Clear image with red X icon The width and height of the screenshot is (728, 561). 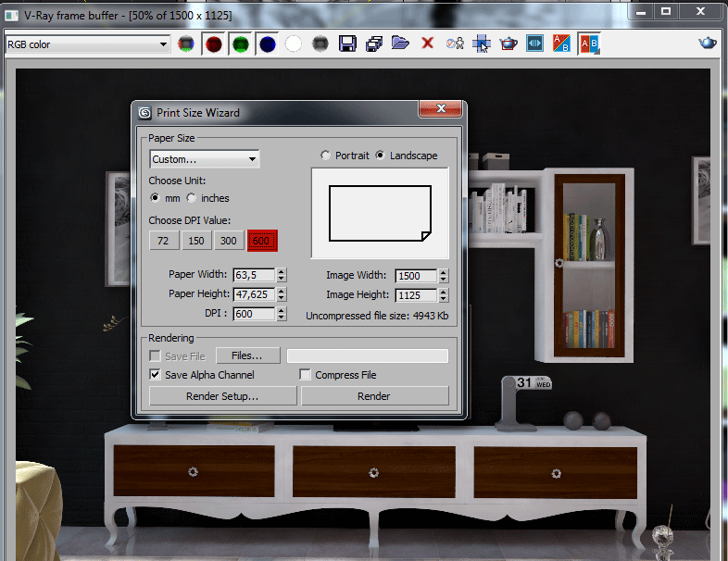tap(428, 44)
